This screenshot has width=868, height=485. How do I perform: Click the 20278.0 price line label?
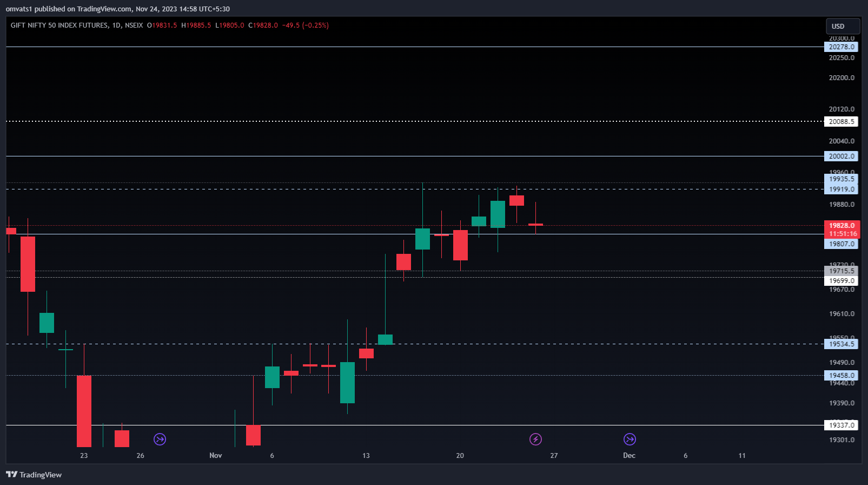[842, 47]
